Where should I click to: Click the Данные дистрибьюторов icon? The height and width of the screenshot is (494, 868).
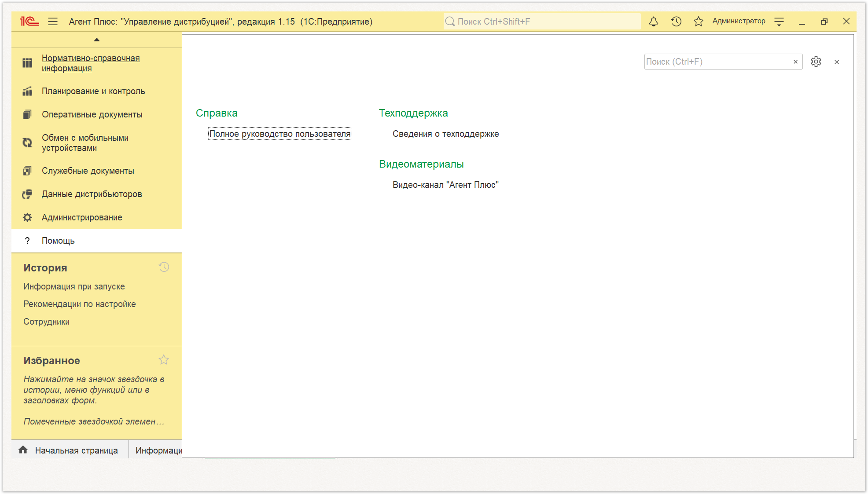point(27,194)
